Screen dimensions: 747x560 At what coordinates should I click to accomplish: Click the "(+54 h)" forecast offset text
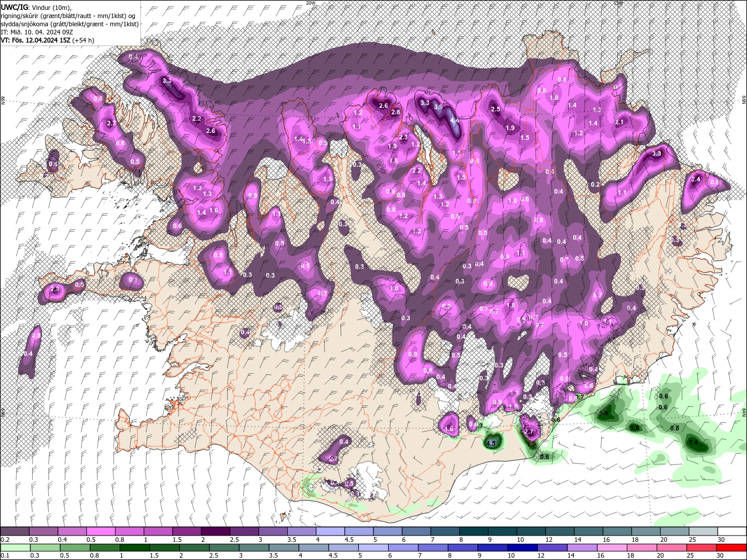pos(83,40)
